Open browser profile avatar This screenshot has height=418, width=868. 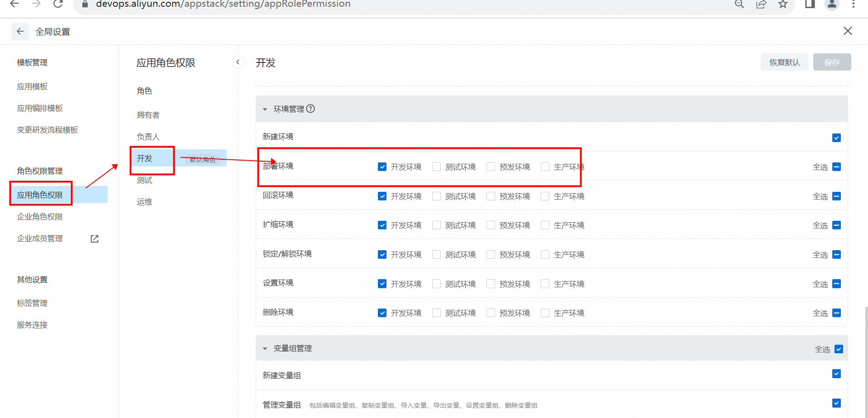[x=832, y=4]
